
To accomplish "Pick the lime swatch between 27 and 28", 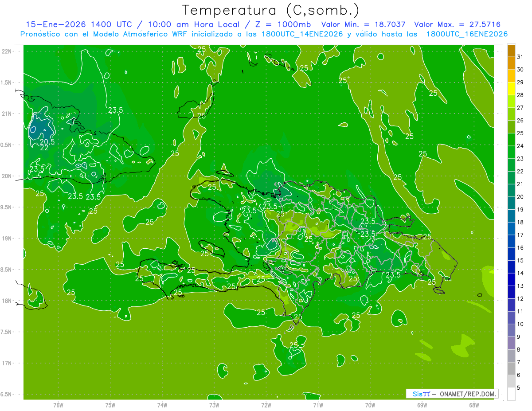I will coord(511,102).
